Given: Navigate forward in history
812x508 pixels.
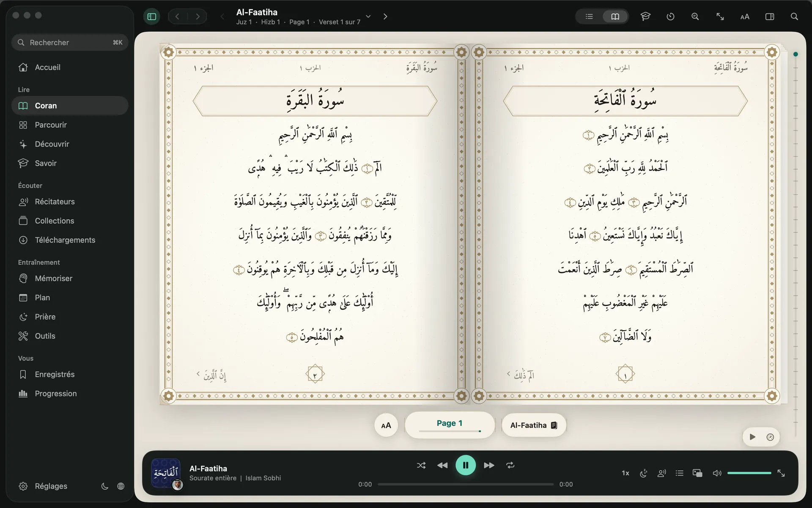Looking at the screenshot, I should (x=198, y=17).
